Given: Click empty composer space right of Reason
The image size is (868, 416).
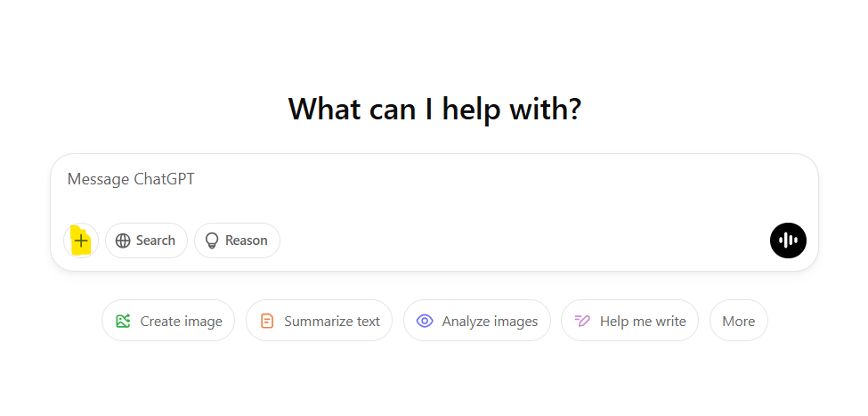Looking at the screenshot, I should [445, 241].
